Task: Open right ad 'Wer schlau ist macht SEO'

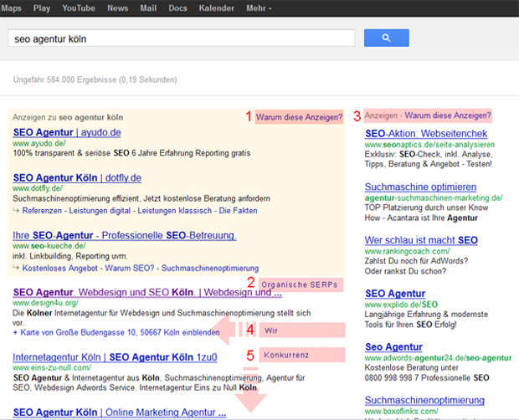Action: [421, 240]
